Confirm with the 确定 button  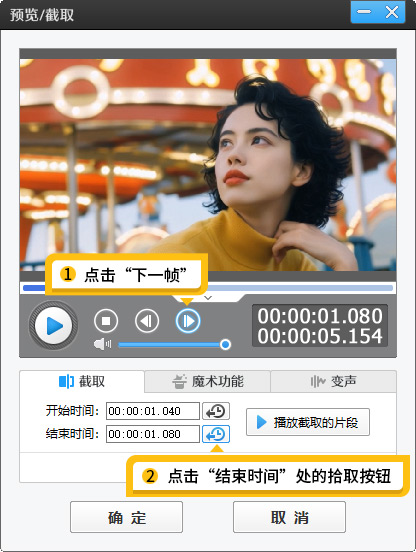pyautogui.click(x=126, y=517)
